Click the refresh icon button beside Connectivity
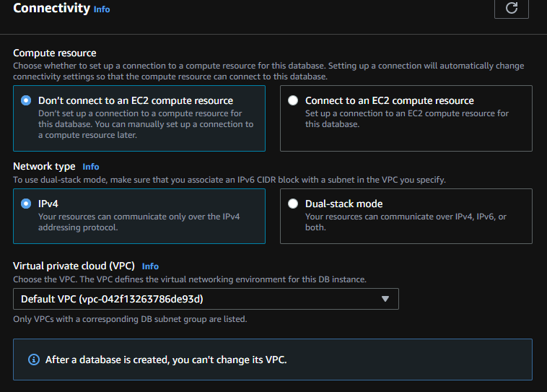The image size is (547, 392). (511, 8)
